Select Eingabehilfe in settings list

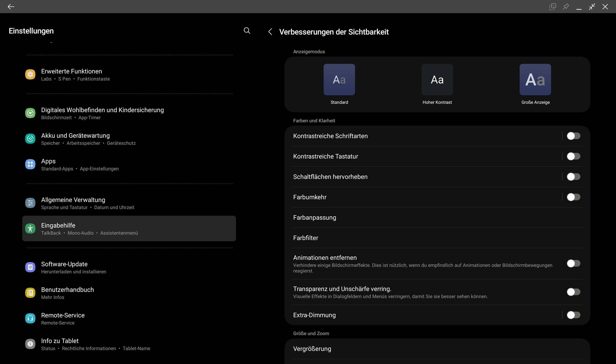[x=129, y=229]
